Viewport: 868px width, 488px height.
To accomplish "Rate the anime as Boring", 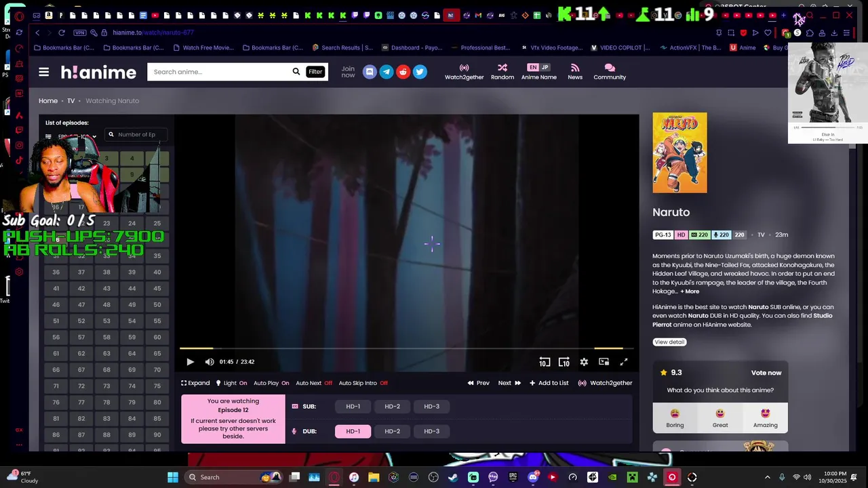I will pyautogui.click(x=675, y=418).
